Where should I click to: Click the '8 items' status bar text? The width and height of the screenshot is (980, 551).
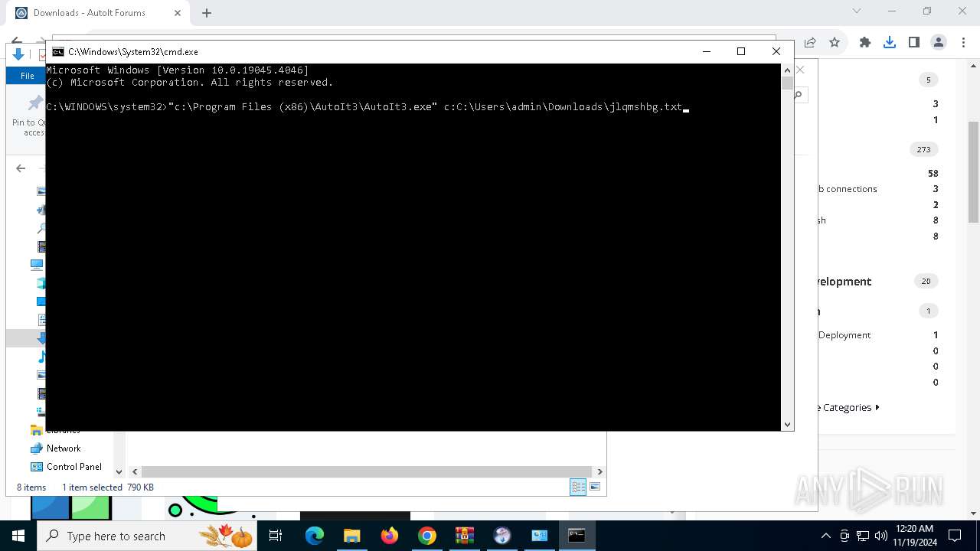[31, 487]
